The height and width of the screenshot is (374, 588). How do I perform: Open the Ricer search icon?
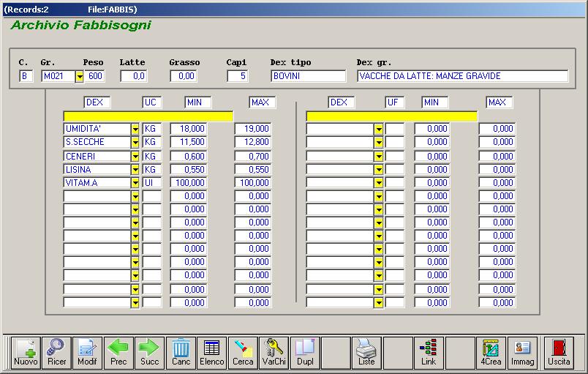(56, 353)
